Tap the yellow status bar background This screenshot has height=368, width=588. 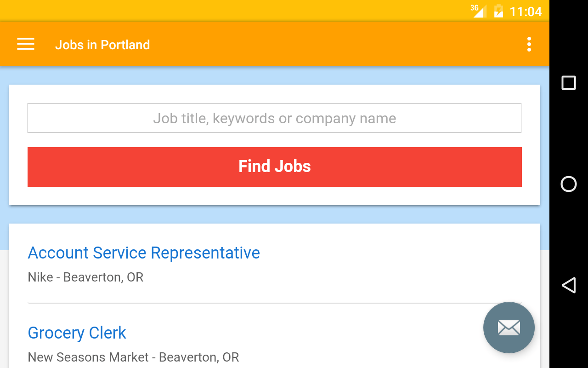coord(230,11)
